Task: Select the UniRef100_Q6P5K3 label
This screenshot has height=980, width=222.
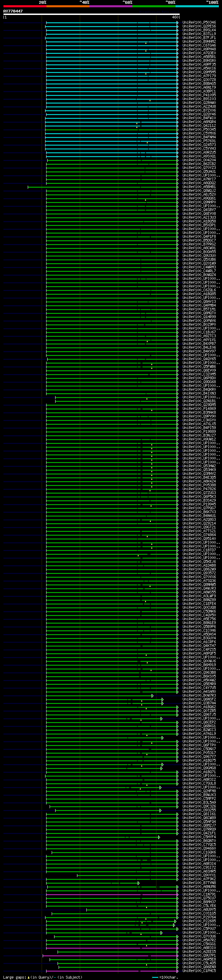Action: coord(199,496)
